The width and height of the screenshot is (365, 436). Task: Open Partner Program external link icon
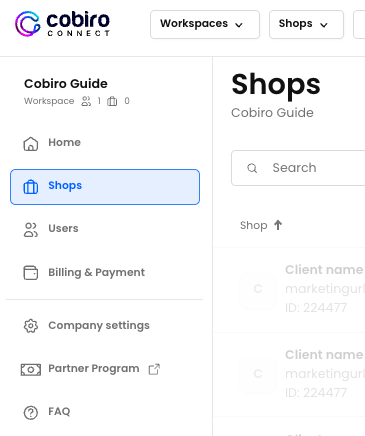click(x=154, y=369)
